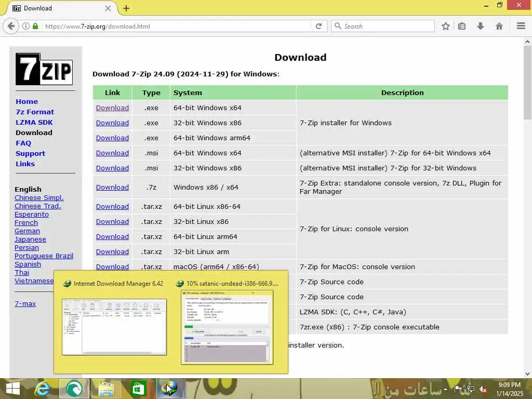Open the hamburger menu icon
Image resolution: width=532 pixels, height=399 pixels.
coord(521,26)
